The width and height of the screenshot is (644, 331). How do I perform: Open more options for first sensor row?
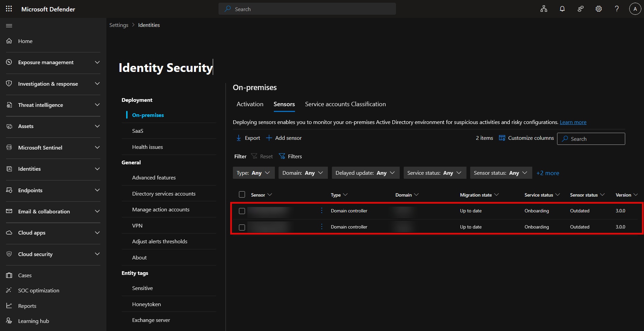(x=321, y=210)
